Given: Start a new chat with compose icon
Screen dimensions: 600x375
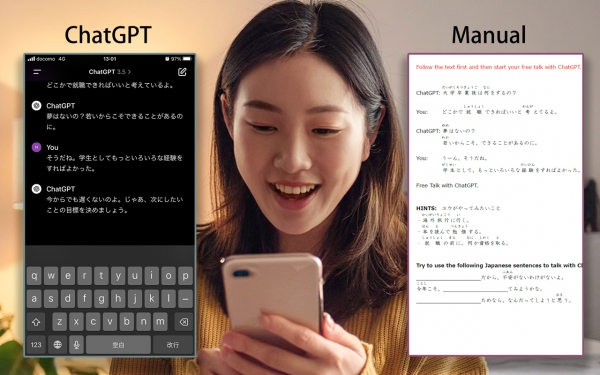Looking at the screenshot, I should (x=182, y=72).
